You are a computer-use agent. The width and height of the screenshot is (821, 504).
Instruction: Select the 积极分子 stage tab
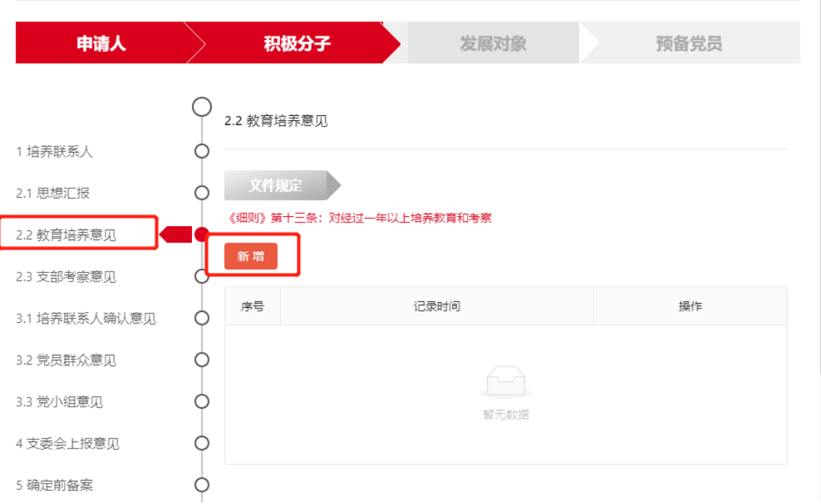(296, 43)
